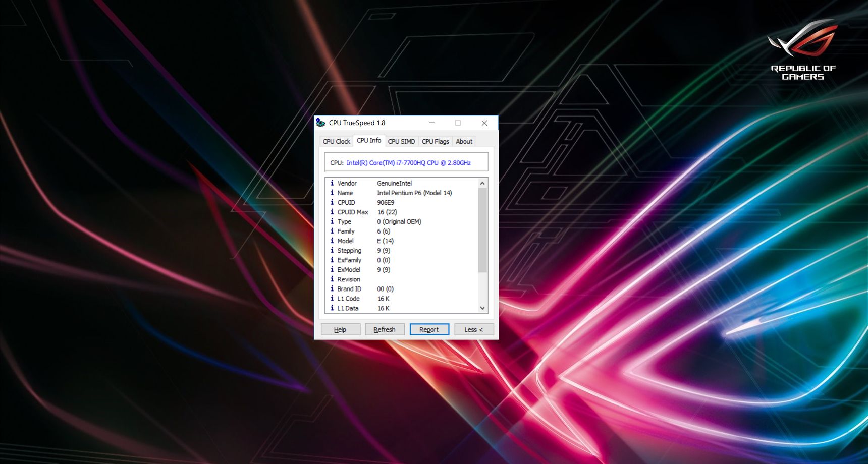This screenshot has height=464, width=868.
Task: Click the info icon beside Family row
Action: coord(332,231)
